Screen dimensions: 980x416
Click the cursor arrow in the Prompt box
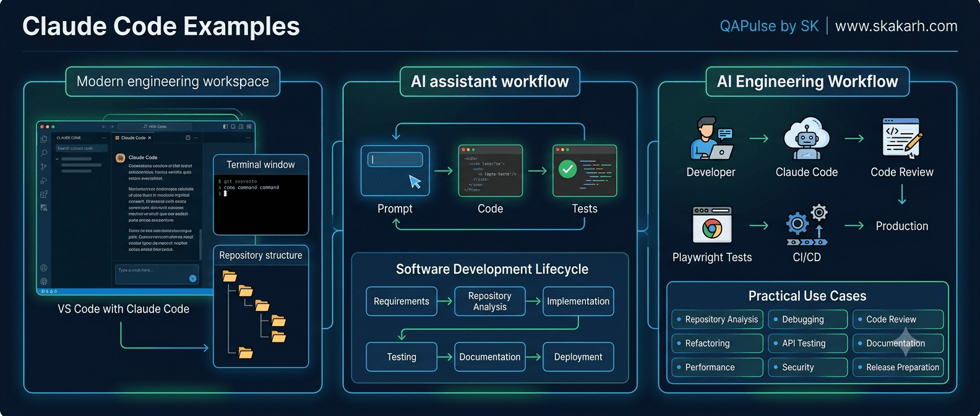[415, 181]
